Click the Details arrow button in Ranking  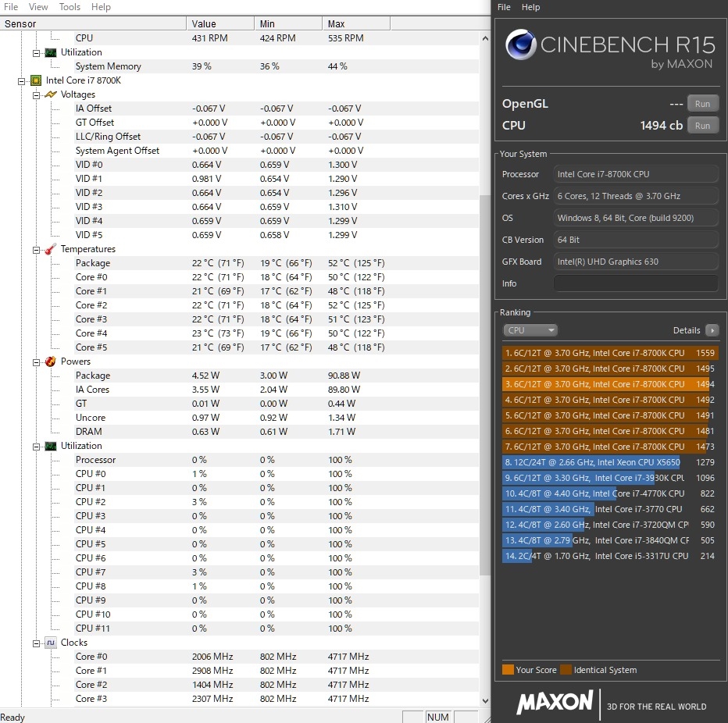point(712,330)
